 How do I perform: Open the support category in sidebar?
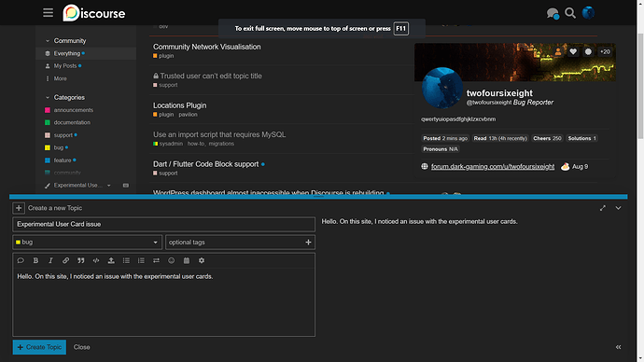tap(63, 135)
